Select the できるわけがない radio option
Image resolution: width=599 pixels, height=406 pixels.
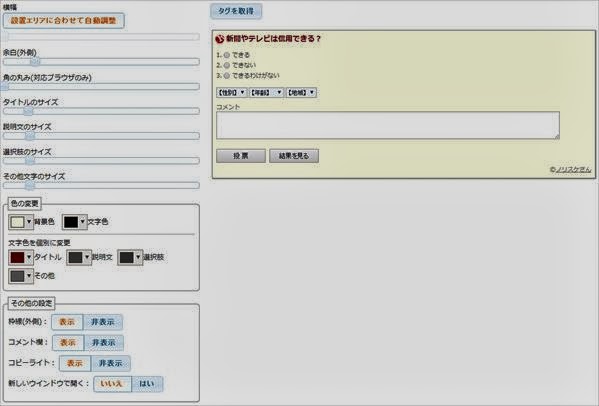point(227,76)
